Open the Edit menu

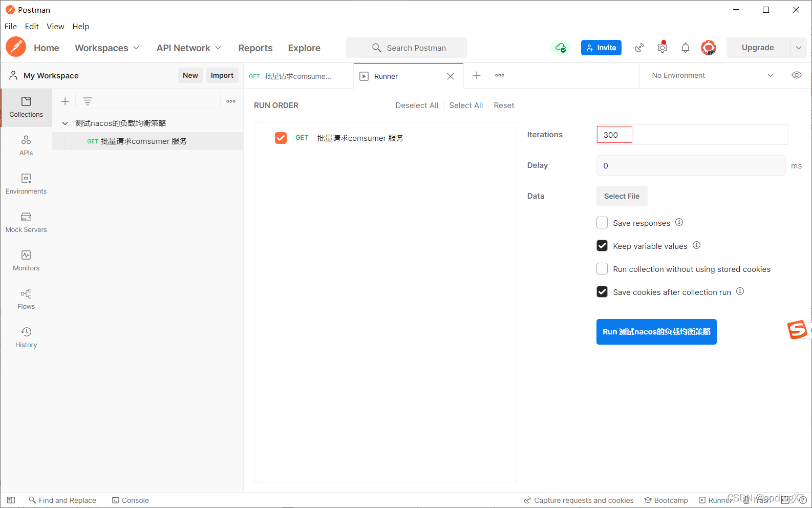[32, 27]
